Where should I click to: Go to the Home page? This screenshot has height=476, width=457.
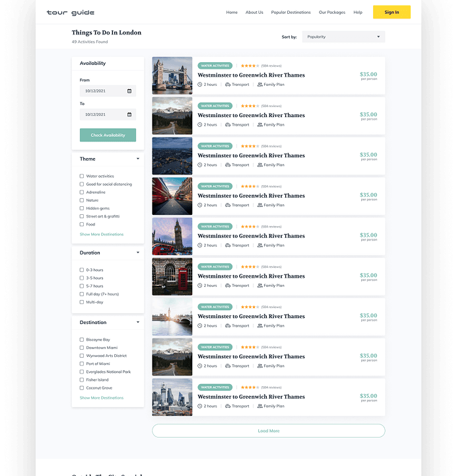click(232, 13)
